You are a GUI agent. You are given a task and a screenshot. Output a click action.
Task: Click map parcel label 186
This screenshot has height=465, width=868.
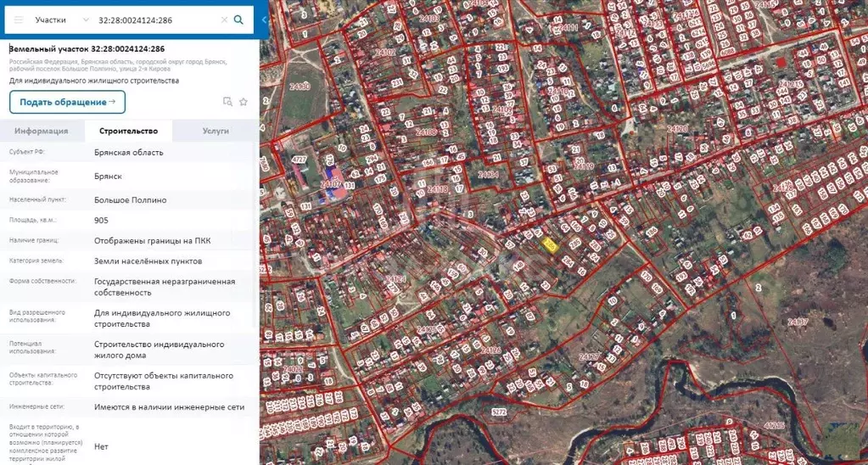coord(651,230)
